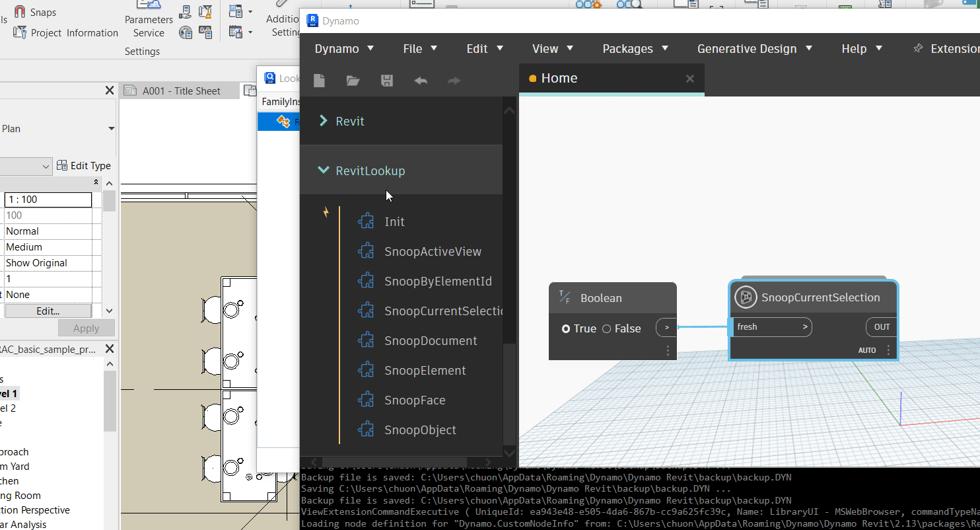This screenshot has height=530, width=980.
Task: Click the New file icon in Dynamo toolbar
Action: tap(320, 81)
